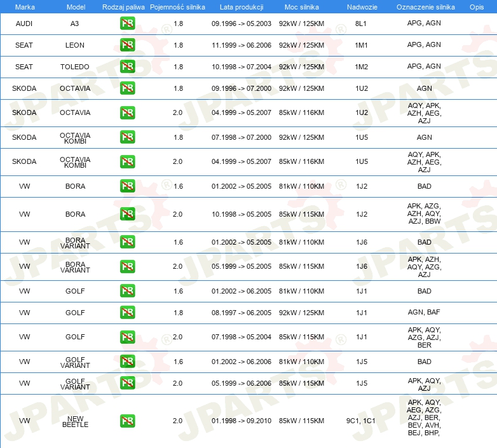
Task: Click engine codes APK, AQY, AZG, AZJ, BER
Action: (424, 337)
